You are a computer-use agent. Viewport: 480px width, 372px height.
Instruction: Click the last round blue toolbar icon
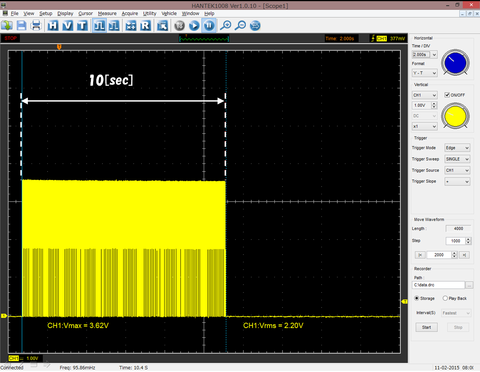tap(255, 25)
